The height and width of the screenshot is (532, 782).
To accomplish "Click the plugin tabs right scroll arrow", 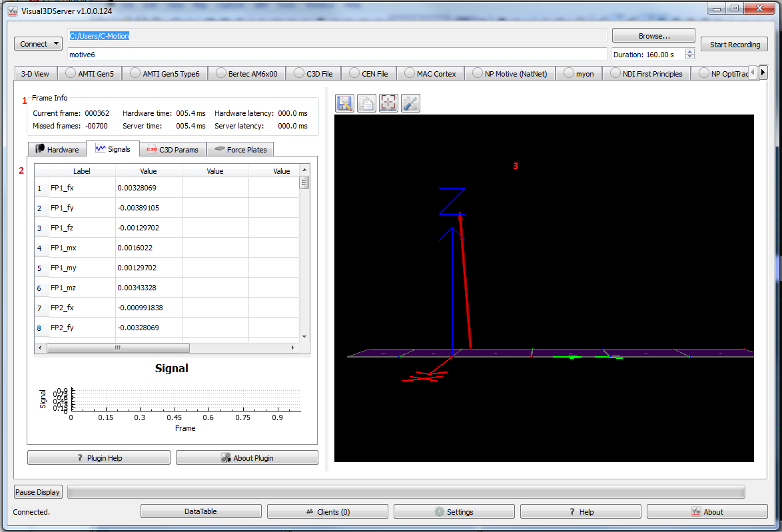I will click(763, 73).
